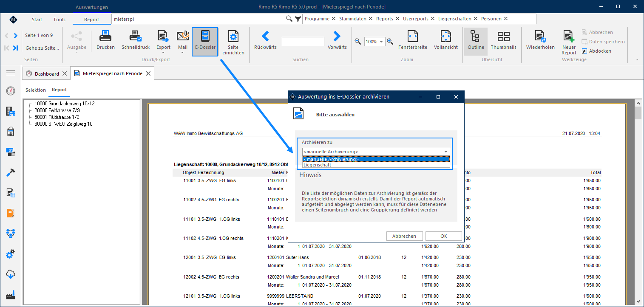Viewport: 644px width, 307px height.
Task: Search backwards with the Rückwärts arrow
Action: 265,41
